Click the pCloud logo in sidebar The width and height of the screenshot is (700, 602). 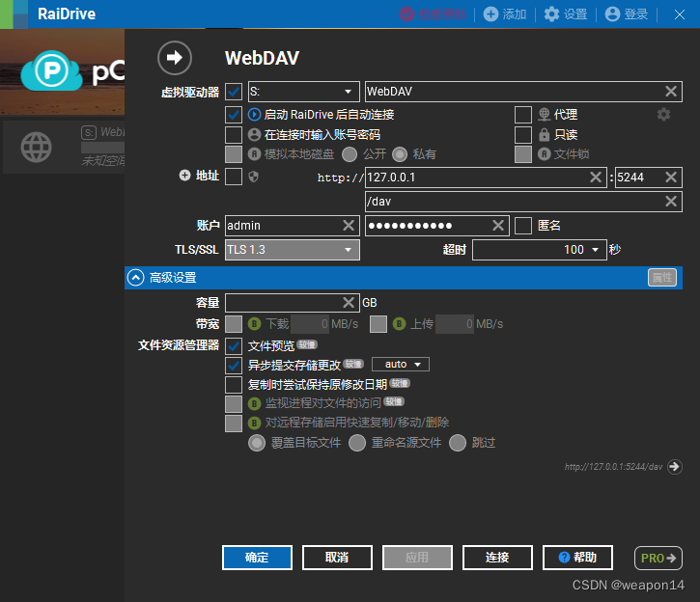pyautogui.click(x=51, y=71)
